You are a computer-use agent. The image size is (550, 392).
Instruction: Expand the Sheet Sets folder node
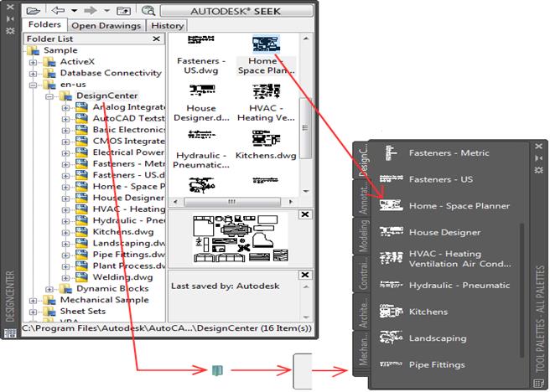(x=33, y=312)
